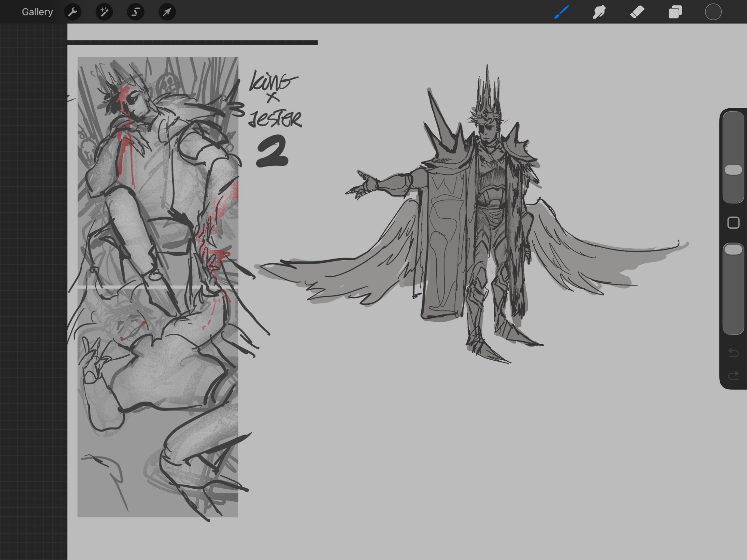Select the Smudge tool
Viewport: 747px width, 560px height.
[599, 12]
